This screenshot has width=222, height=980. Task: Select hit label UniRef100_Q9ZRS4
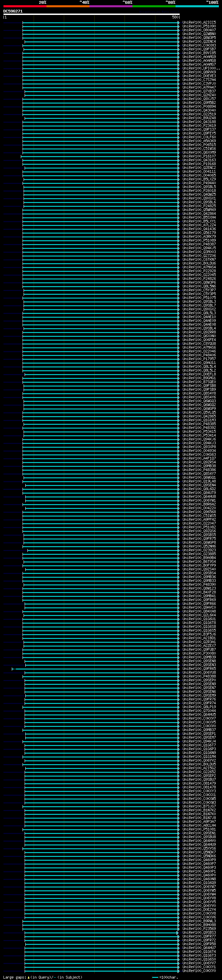(x=199, y=462)
